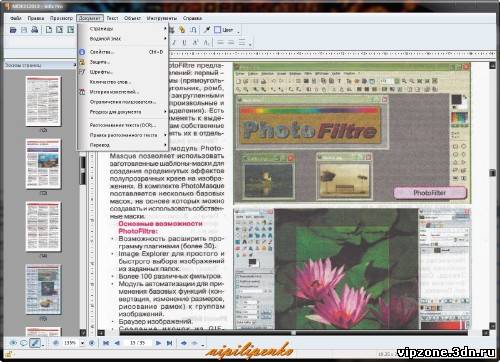Expand the 'Водяной знак' submenu
This screenshot has height=362, width=500.
(x=123, y=39)
